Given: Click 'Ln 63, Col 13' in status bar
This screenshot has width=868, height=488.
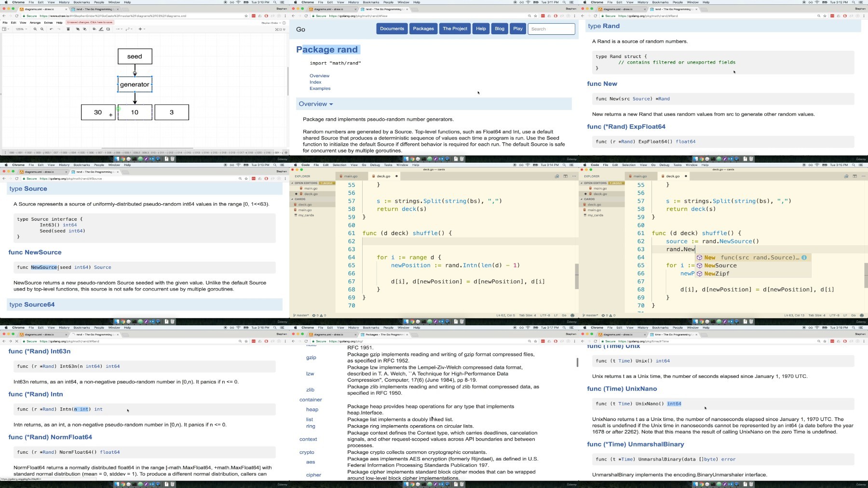Looking at the screenshot, I should pyautogui.click(x=795, y=315).
